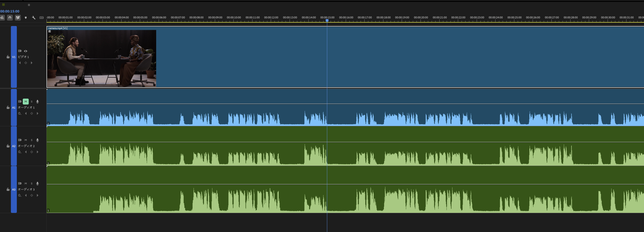The height and width of the screenshot is (232, 644).
Task: Select the A3 track target
Action: (14, 190)
